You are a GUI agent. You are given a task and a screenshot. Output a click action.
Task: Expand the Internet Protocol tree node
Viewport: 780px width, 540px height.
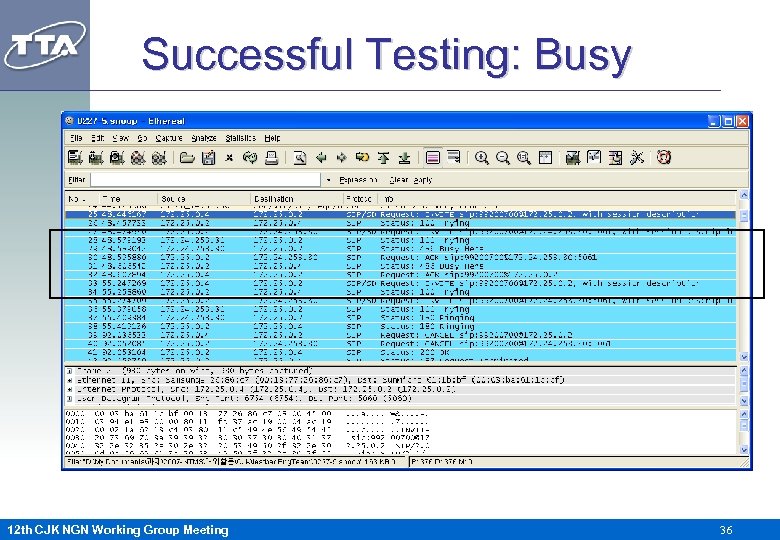point(69,389)
